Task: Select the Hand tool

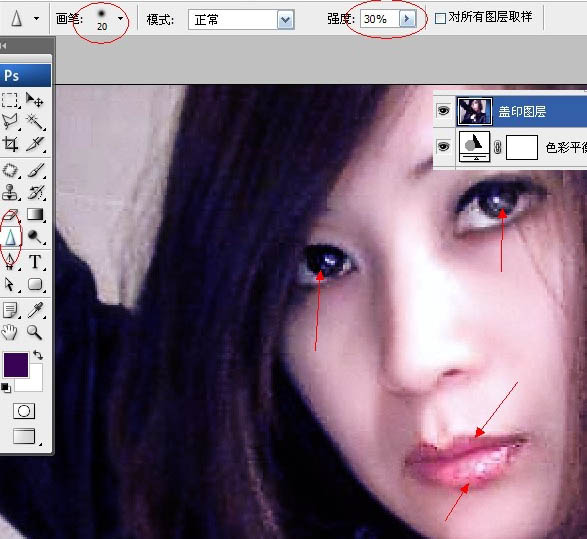Action: pyautogui.click(x=10, y=332)
